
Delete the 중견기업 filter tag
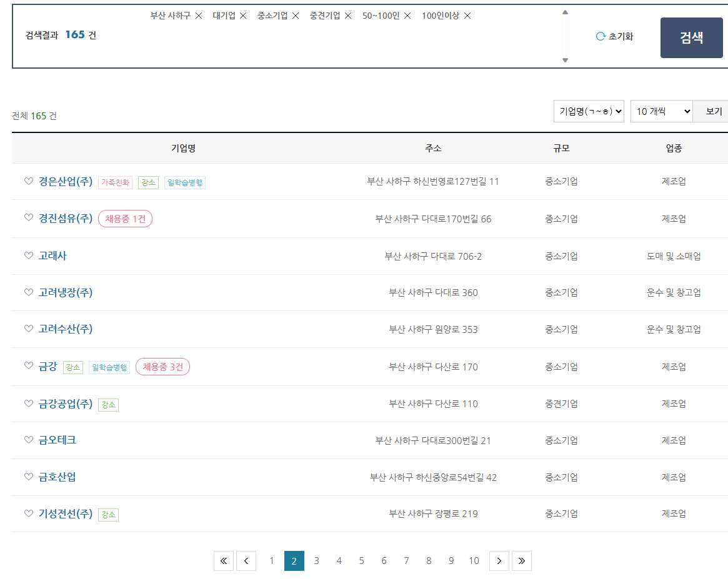[348, 16]
